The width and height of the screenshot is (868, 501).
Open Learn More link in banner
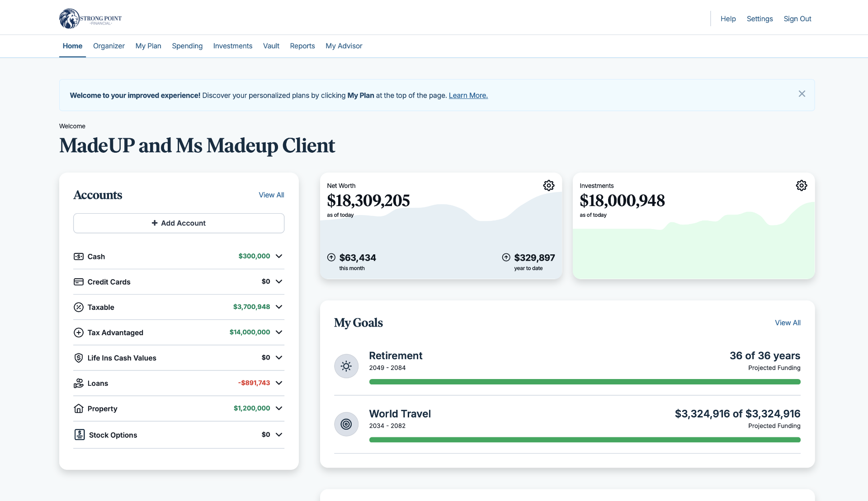click(x=468, y=95)
